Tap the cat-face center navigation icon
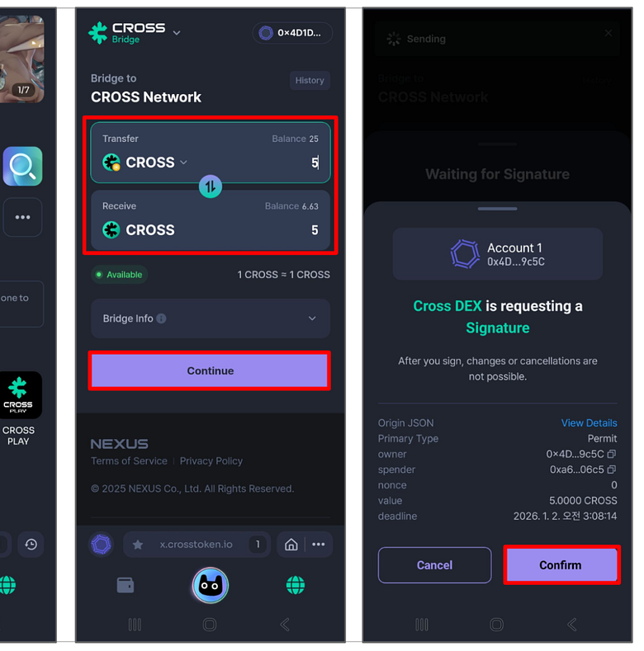644x651 pixels. click(x=211, y=585)
